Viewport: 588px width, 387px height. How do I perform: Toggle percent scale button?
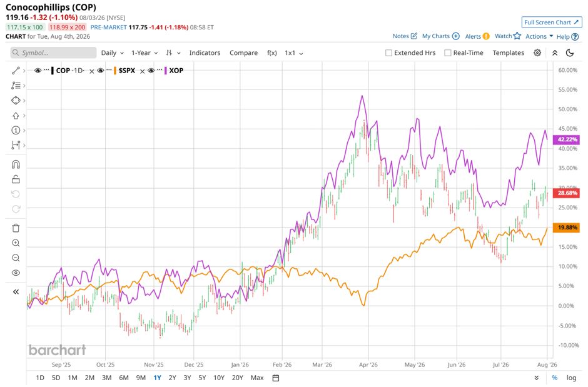click(x=554, y=378)
